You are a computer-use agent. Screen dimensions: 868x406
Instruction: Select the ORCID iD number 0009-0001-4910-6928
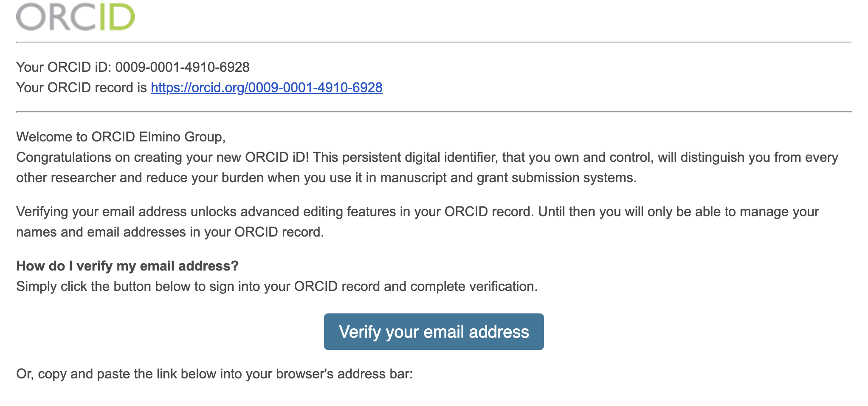pyautogui.click(x=183, y=67)
